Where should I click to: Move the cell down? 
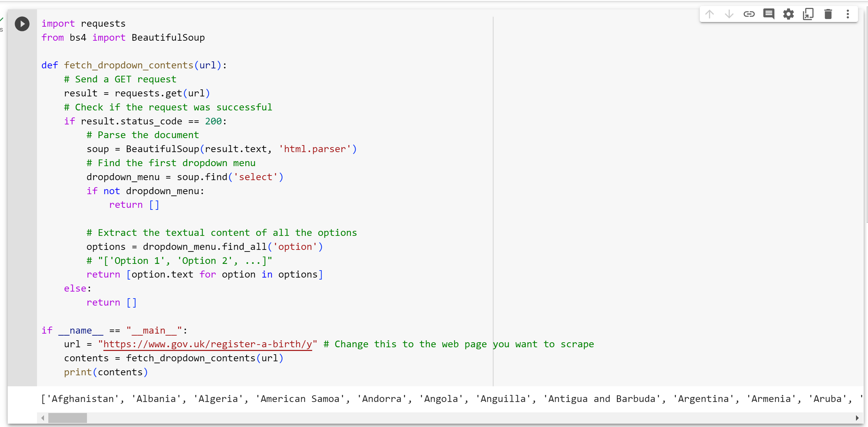729,14
